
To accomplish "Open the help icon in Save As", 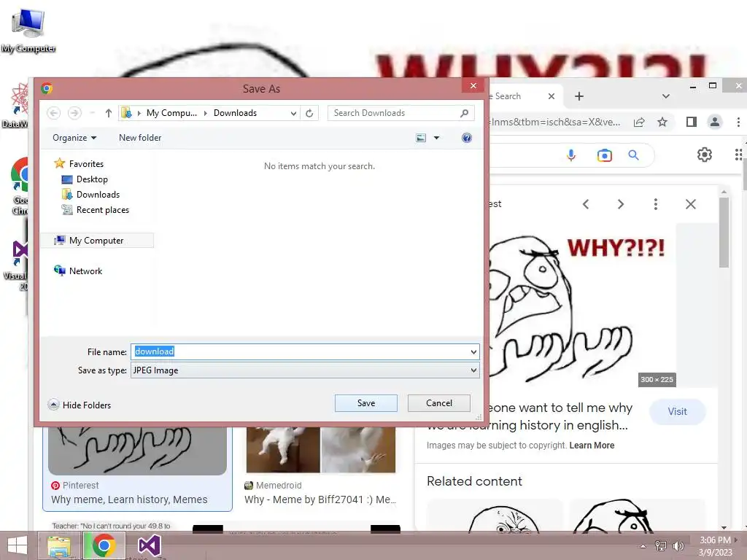I will (x=467, y=138).
